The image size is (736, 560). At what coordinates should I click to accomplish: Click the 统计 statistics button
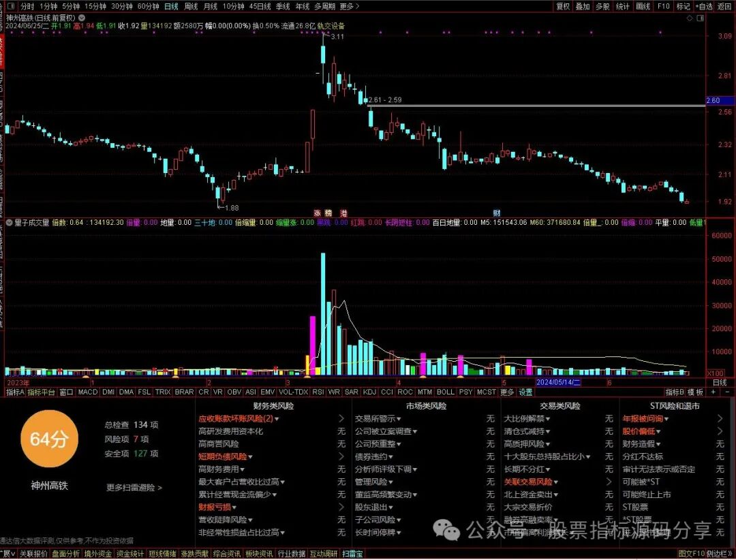click(622, 6)
